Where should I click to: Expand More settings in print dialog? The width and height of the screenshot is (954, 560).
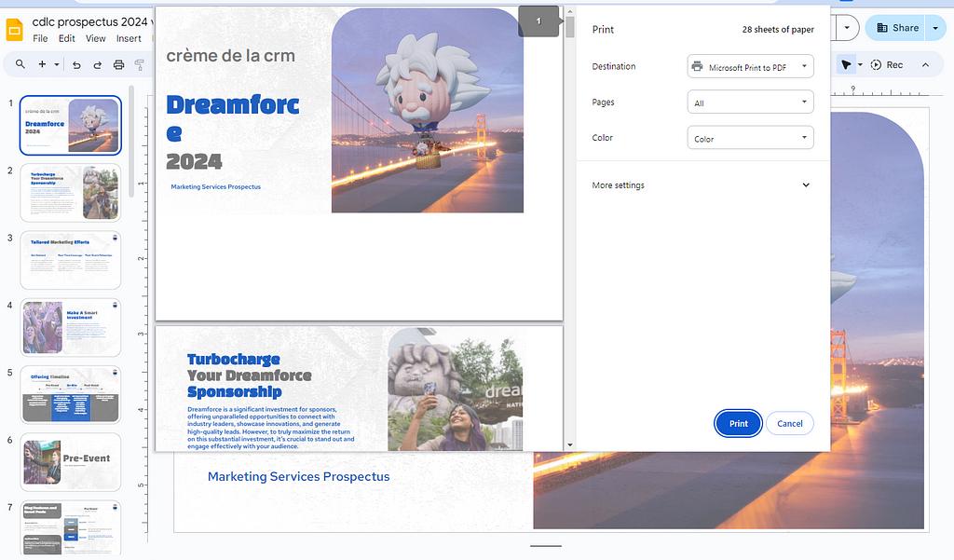[702, 185]
